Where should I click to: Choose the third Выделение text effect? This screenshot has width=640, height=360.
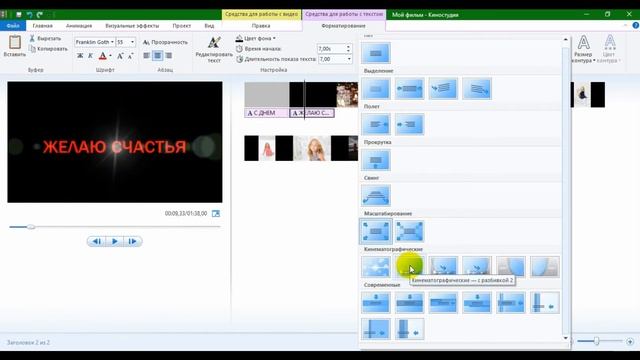pyautogui.click(x=443, y=89)
